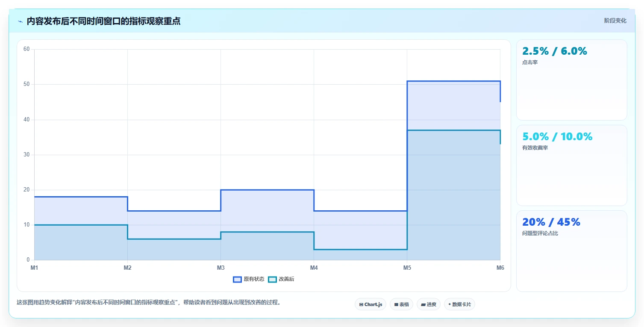Click the M2 x-axis label
Viewport: 644px width, 327px height.
point(127,268)
